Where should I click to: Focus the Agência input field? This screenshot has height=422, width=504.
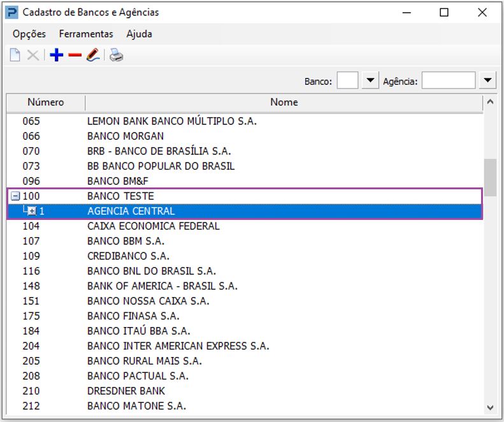click(x=449, y=80)
